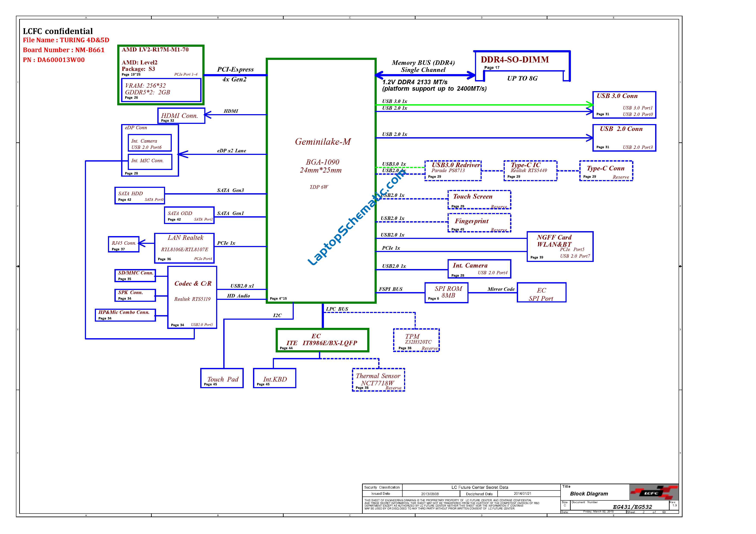Click the Realtek RTS5449 text

529,170
